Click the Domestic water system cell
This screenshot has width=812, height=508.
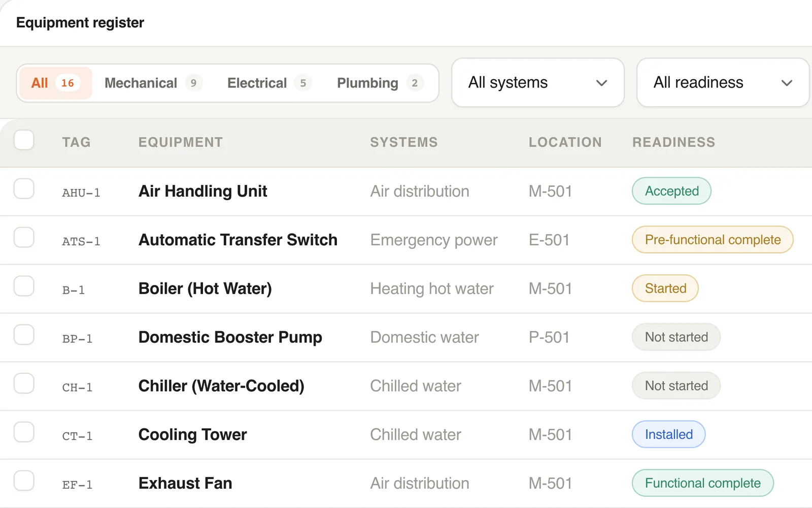[424, 337]
